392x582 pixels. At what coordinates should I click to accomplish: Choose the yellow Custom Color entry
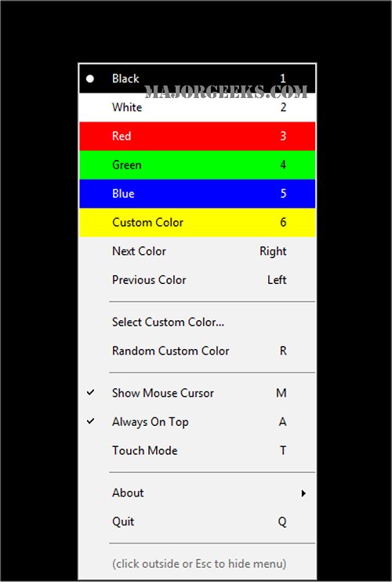pos(198,222)
